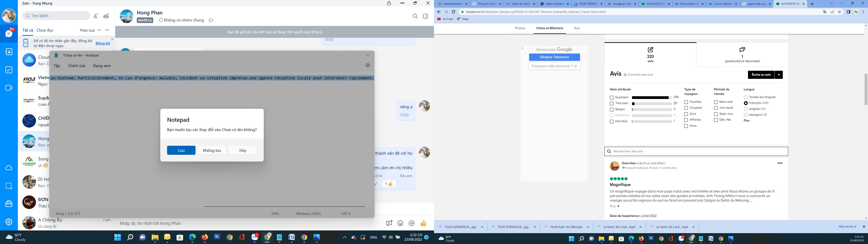Click Chrome share page icon

click(x=832, y=12)
